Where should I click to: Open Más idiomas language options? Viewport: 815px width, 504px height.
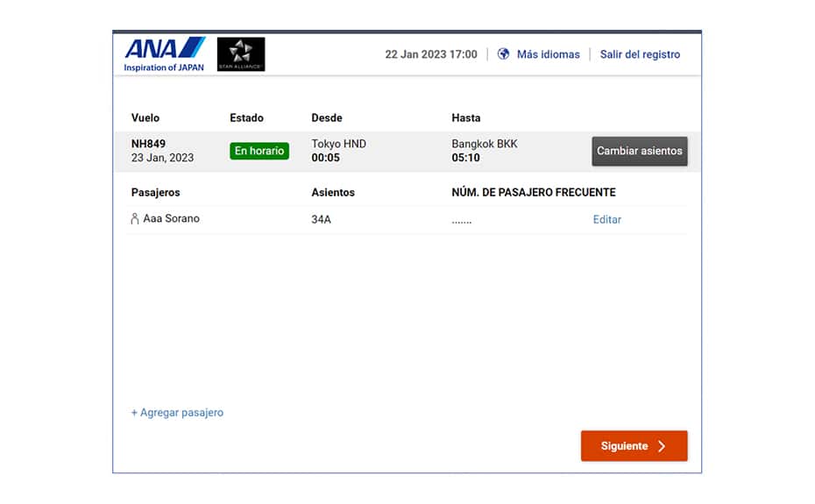coord(548,54)
